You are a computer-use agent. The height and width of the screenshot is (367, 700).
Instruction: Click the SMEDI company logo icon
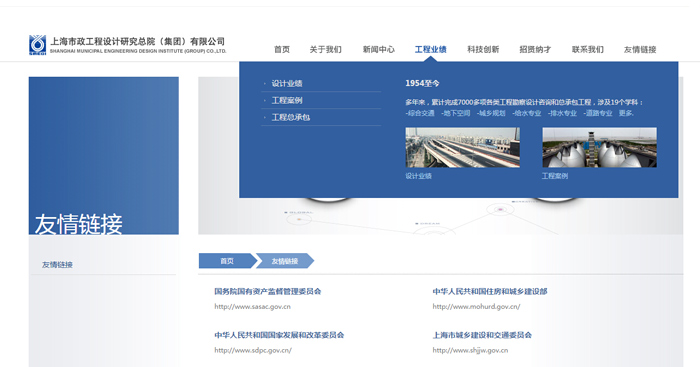tap(38, 45)
